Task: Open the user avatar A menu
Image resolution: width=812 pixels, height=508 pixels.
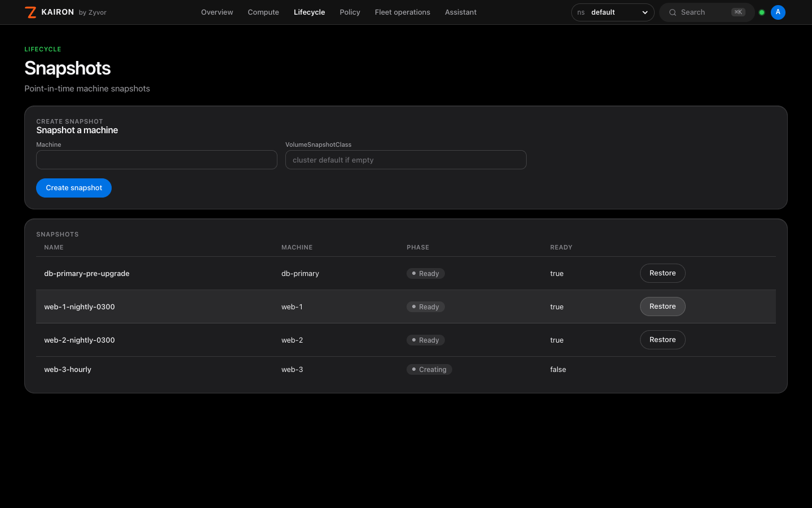Action: coord(778,12)
